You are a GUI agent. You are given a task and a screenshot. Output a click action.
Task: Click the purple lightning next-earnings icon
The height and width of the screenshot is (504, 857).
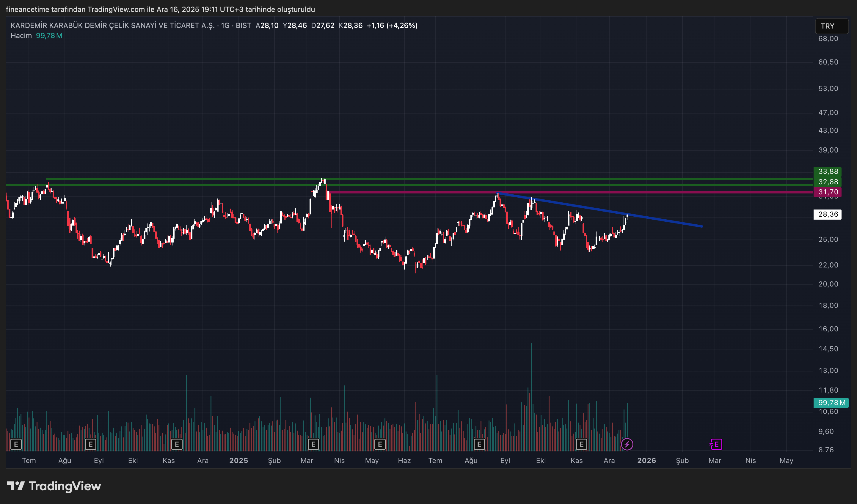point(628,444)
